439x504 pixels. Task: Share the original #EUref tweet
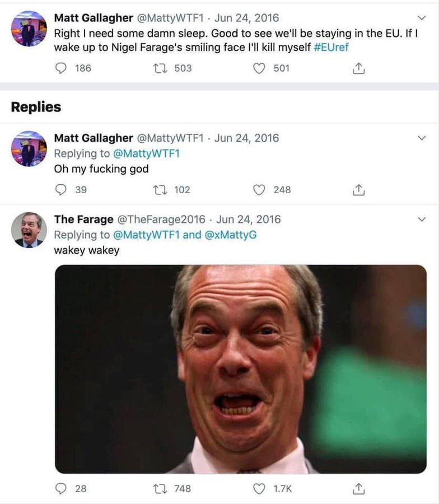coord(359,68)
